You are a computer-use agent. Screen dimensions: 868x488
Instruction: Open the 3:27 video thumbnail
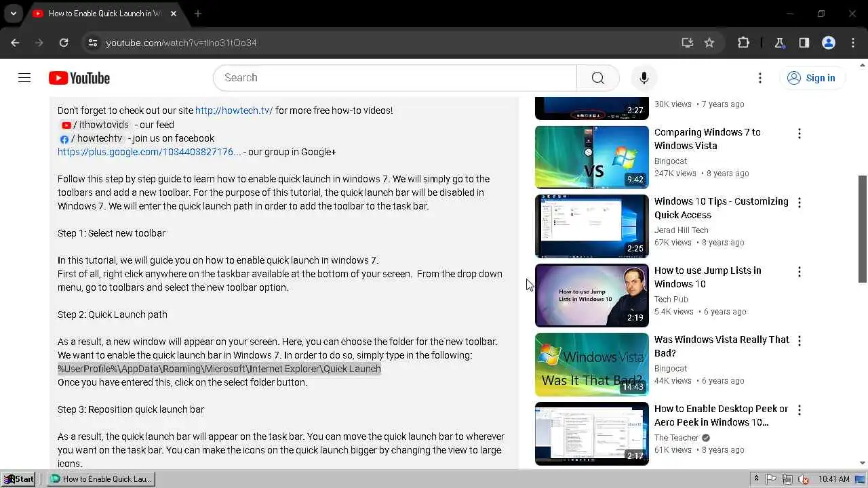(591, 108)
